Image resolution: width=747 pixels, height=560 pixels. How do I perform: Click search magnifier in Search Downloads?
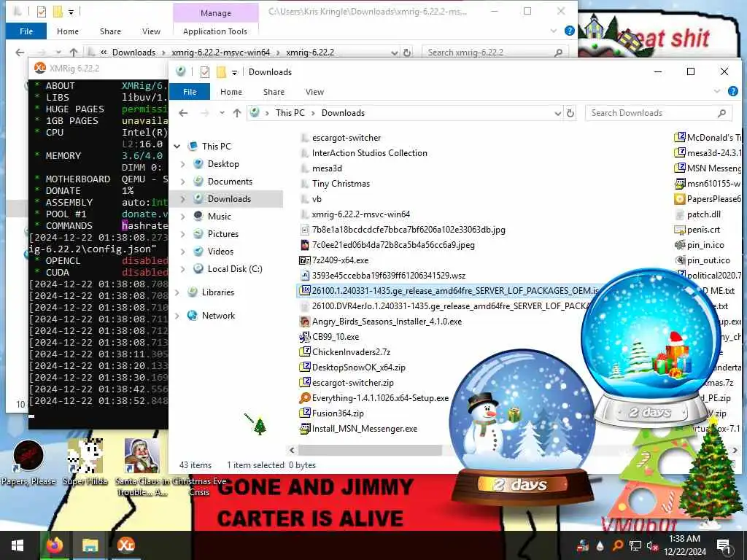click(x=721, y=113)
